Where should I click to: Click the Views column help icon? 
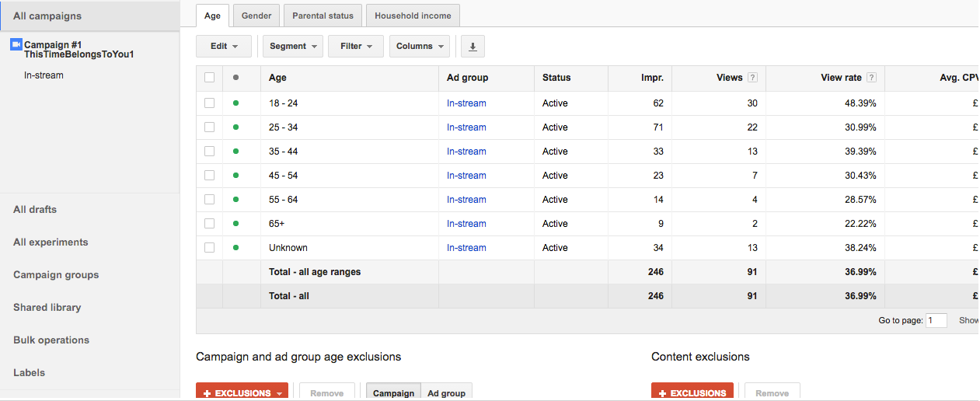pyautogui.click(x=752, y=78)
